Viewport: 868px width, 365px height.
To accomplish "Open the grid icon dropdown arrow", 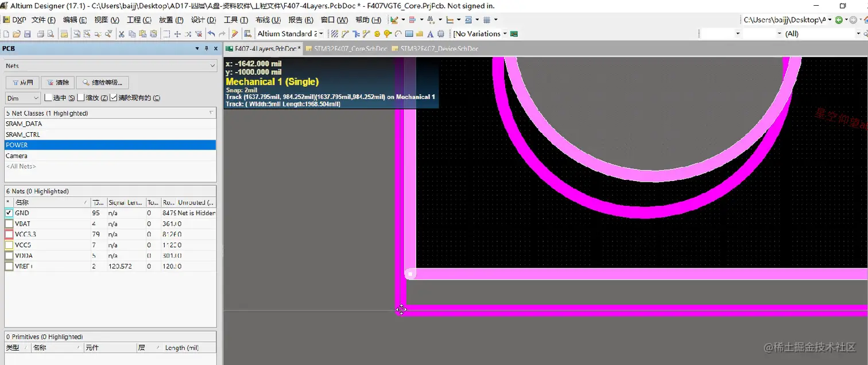I will tap(495, 20).
